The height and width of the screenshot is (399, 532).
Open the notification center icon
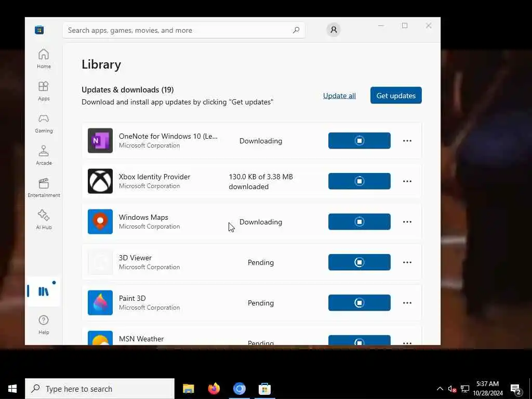tap(516, 389)
